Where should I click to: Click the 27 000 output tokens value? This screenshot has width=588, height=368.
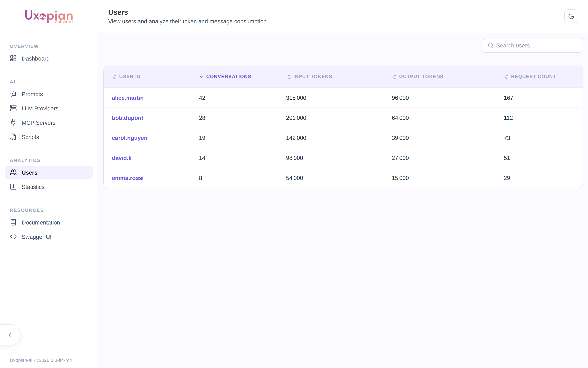pos(400,158)
